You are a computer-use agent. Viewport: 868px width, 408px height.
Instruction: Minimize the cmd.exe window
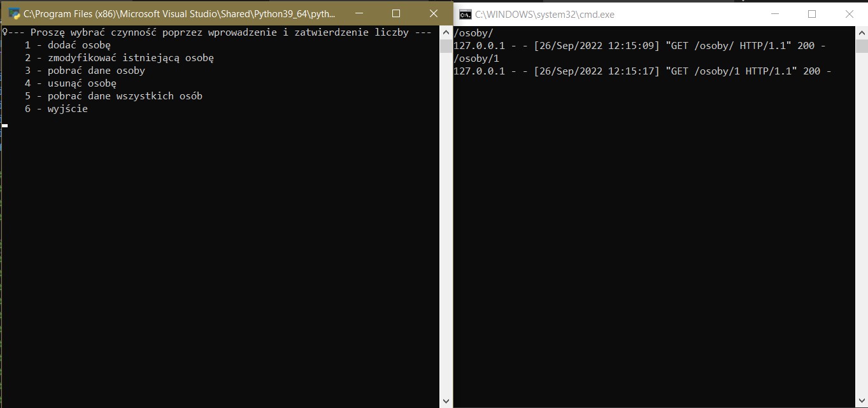pos(774,14)
